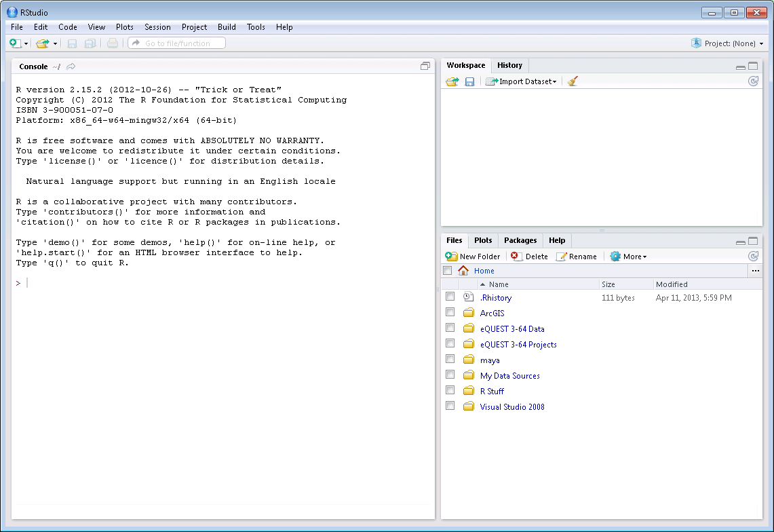The height and width of the screenshot is (532, 774).
Task: Open the Tools menu
Action: [256, 27]
